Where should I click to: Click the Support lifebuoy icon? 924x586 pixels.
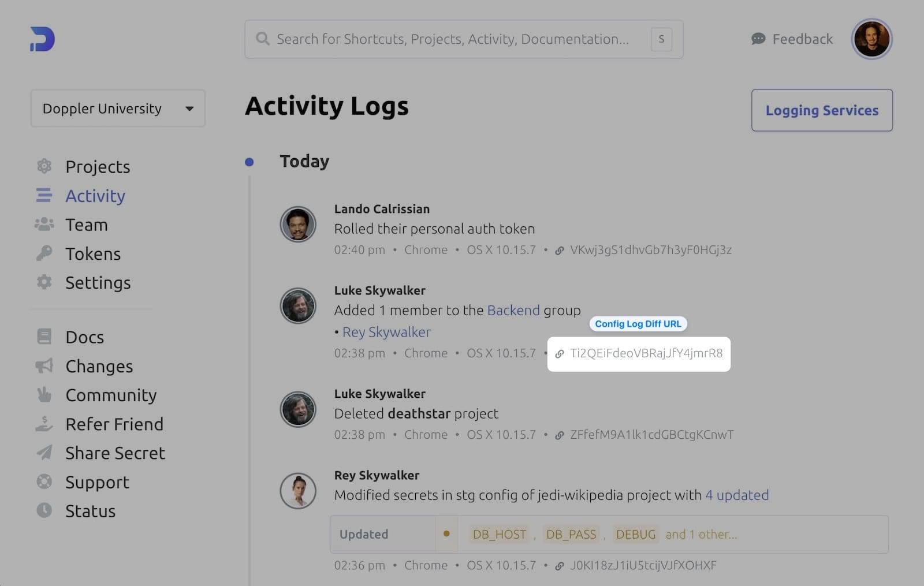(44, 481)
